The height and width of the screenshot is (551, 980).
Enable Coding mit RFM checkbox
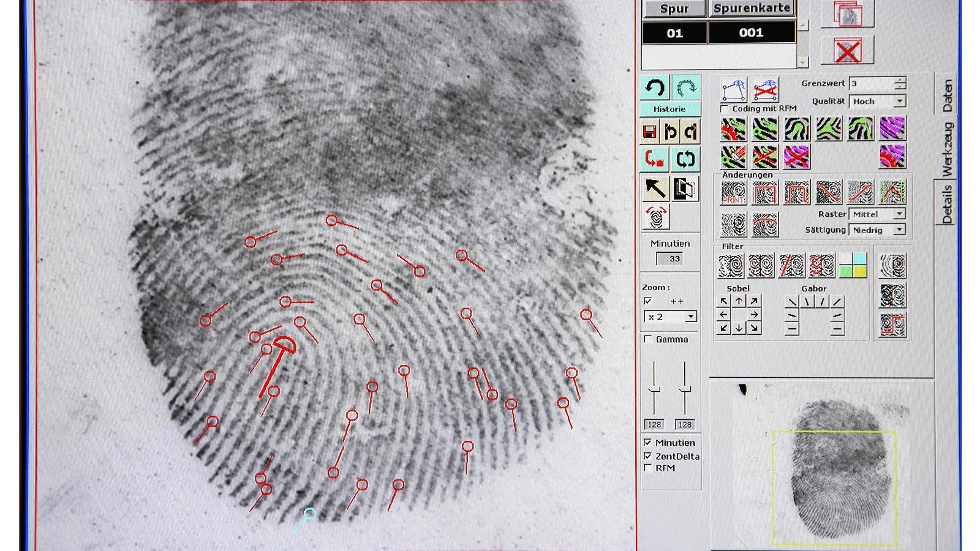click(725, 108)
